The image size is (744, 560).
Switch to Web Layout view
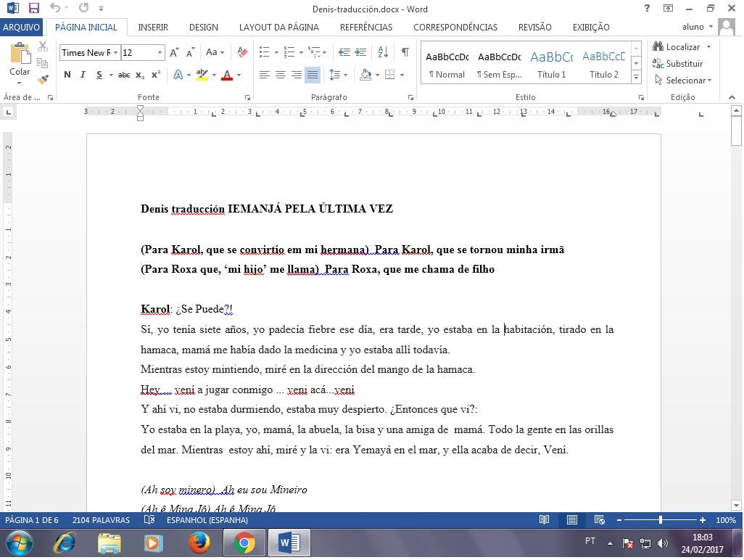[599, 520]
